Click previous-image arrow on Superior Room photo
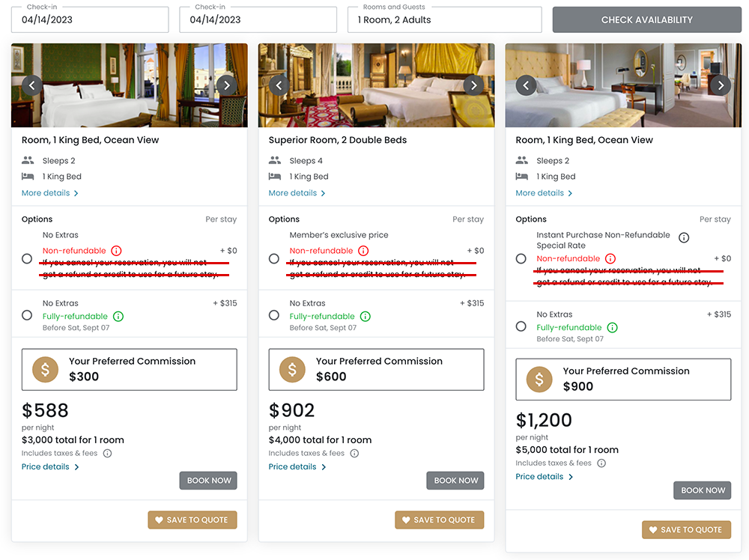Screen dimensions: 749x560 click(x=279, y=85)
